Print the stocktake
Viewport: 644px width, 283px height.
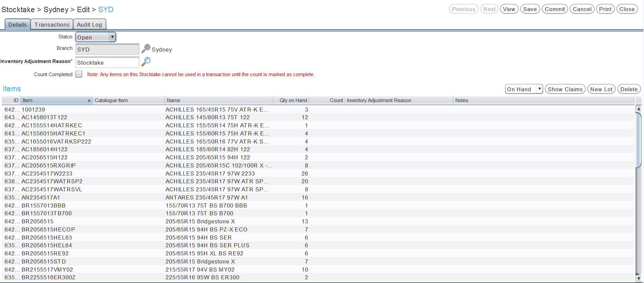(605, 9)
